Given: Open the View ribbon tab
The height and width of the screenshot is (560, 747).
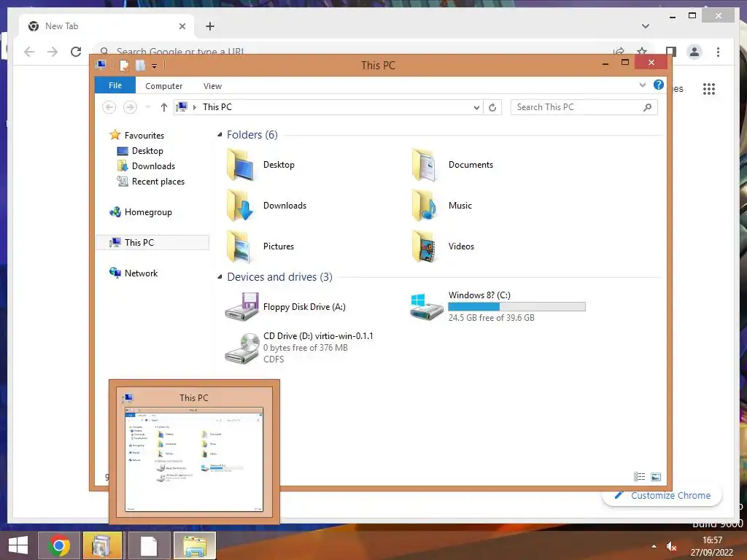Looking at the screenshot, I should pyautogui.click(x=212, y=86).
